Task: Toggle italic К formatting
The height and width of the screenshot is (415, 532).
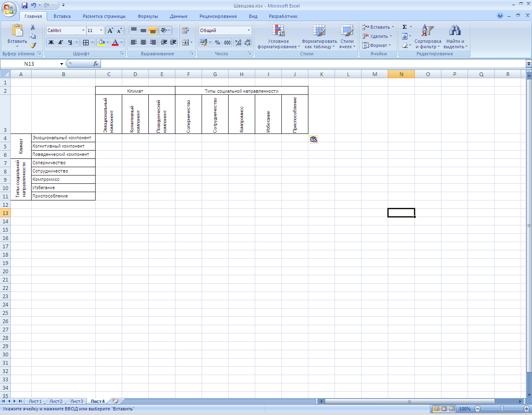Action: [x=60, y=42]
